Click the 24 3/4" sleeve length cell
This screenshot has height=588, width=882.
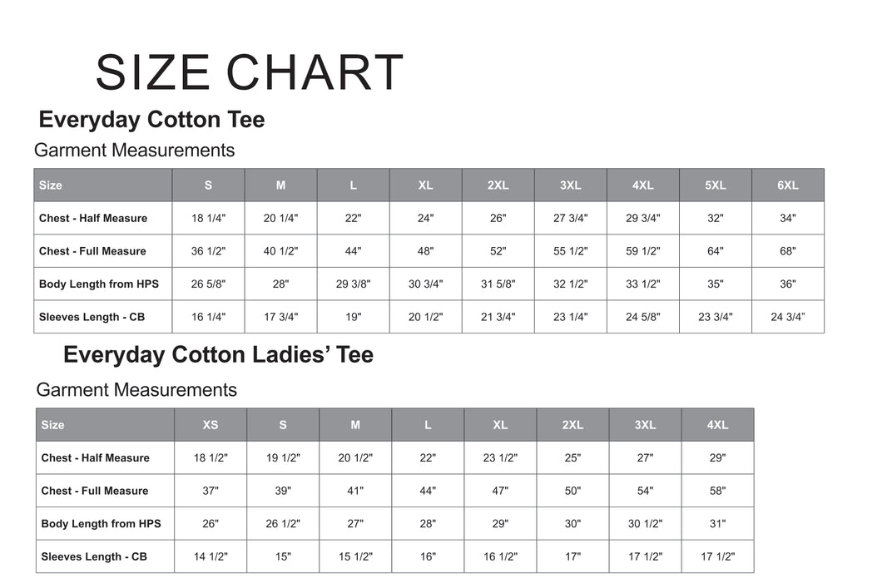tap(788, 317)
